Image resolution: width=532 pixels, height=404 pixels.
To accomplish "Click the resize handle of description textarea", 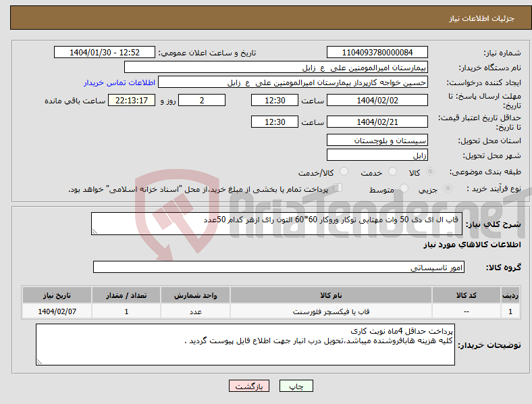I will [95, 232].
